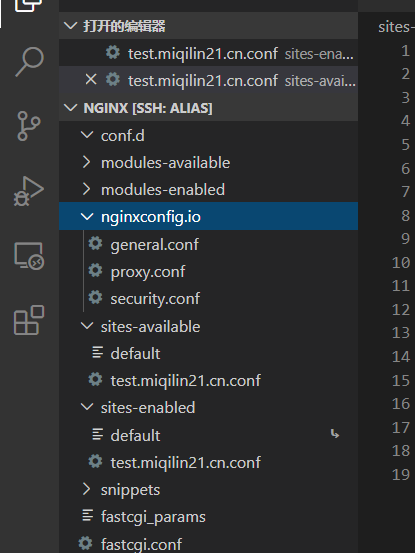Click the gear icon of sites-ena... open editor
The height and width of the screenshot is (553, 415).
pos(113,53)
